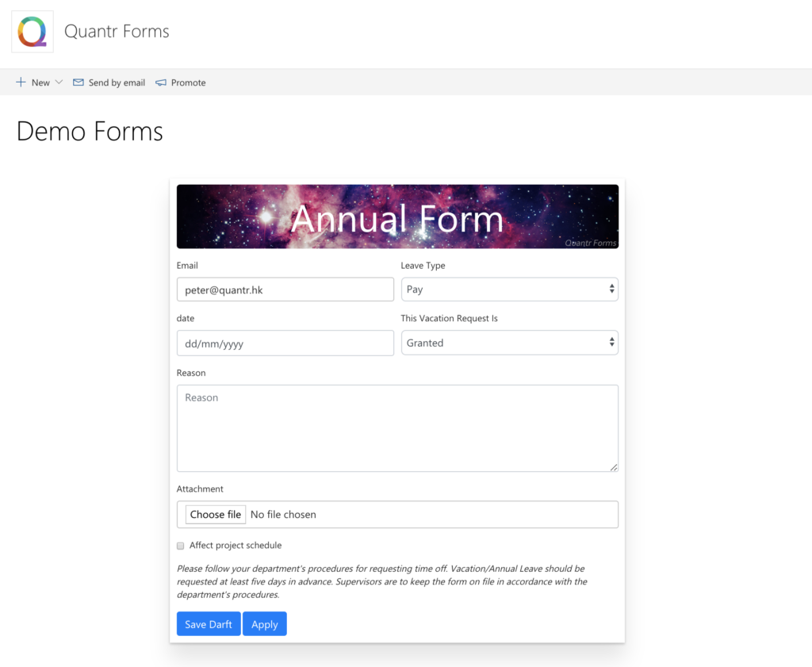Image resolution: width=812 pixels, height=667 pixels.
Task: Focus the date dd/mm/yyyy field
Action: coord(285,343)
